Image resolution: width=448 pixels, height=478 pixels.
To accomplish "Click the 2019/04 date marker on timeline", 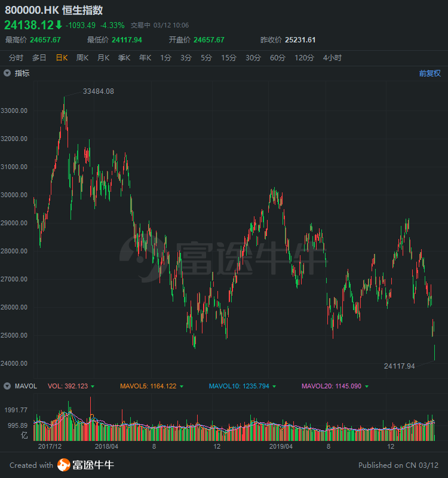I will tap(280, 446).
